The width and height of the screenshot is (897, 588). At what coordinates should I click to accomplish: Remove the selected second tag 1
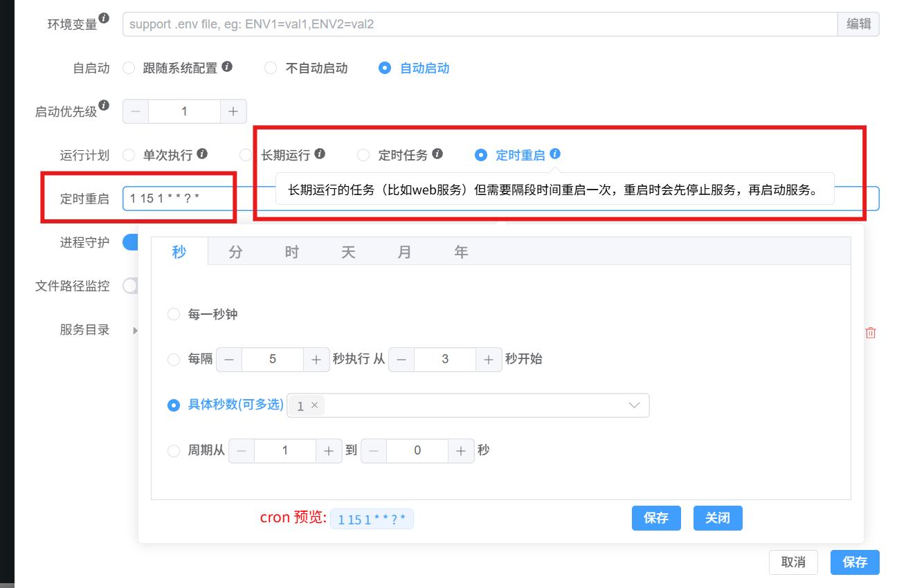(314, 405)
